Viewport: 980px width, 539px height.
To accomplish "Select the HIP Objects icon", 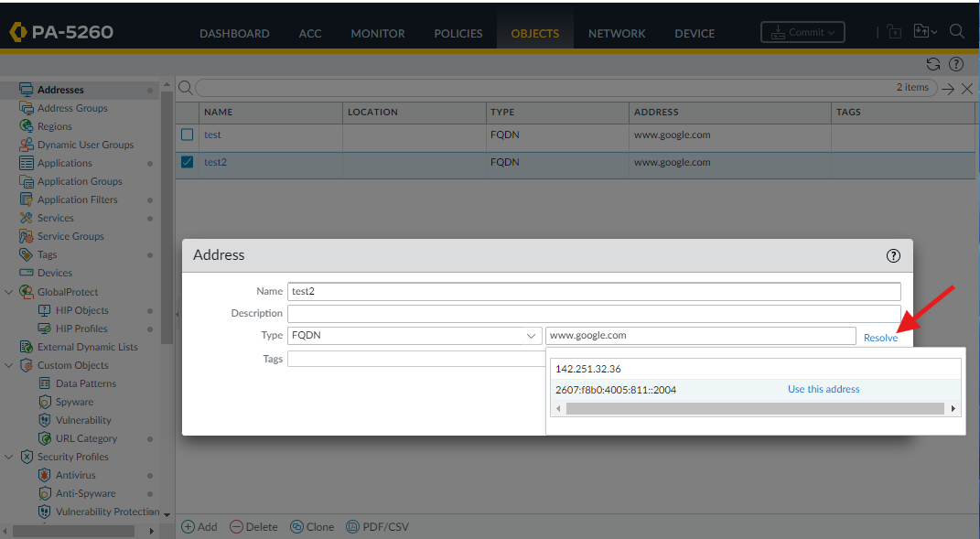I will (x=44, y=309).
